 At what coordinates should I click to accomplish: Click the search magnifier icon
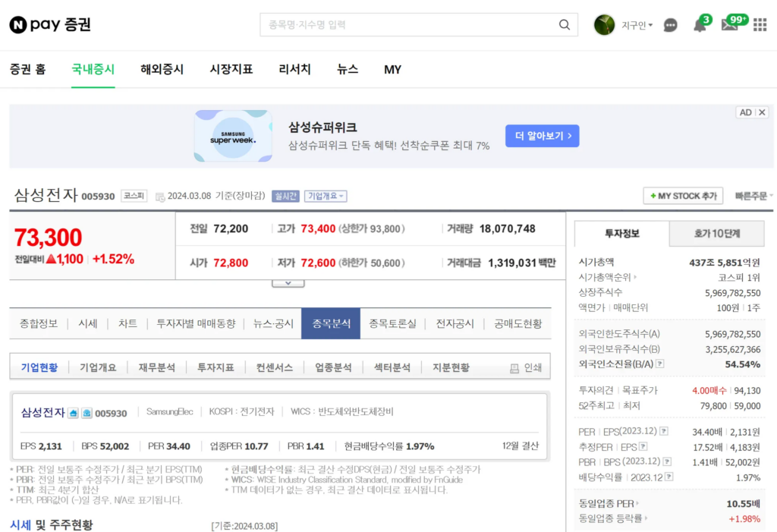pyautogui.click(x=564, y=25)
